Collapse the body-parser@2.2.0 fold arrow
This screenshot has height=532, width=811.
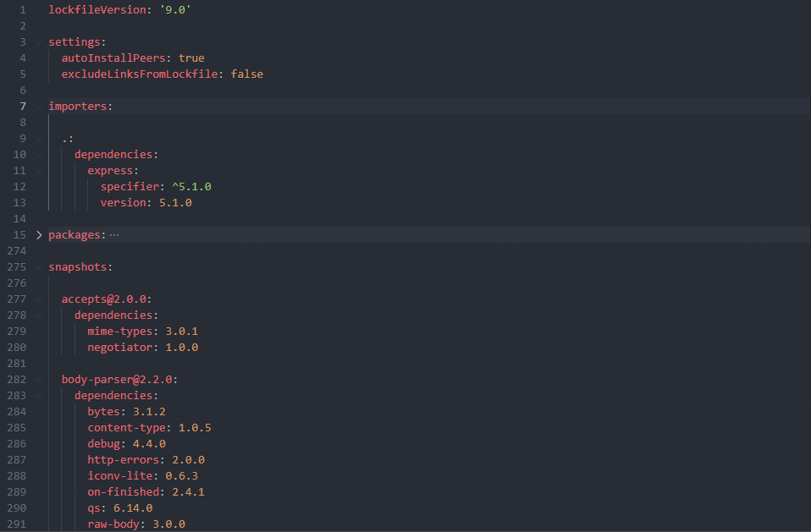tap(39, 380)
